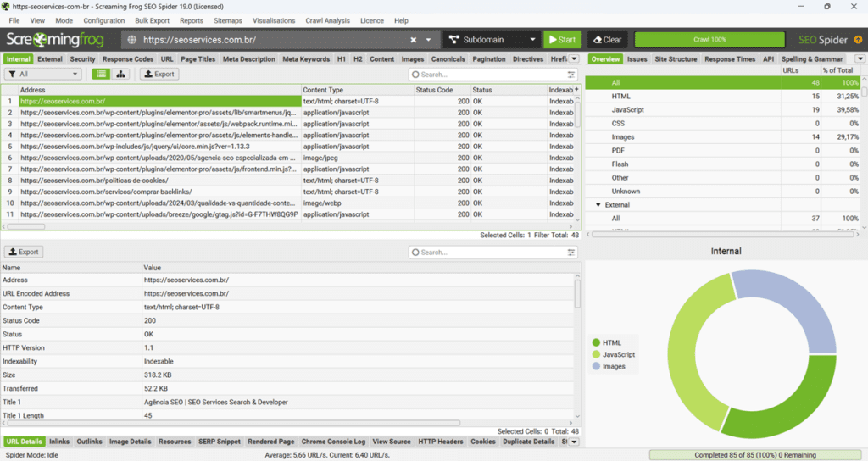This screenshot has width=868, height=461.
Task: Switch to list view icon
Action: pos(102,75)
